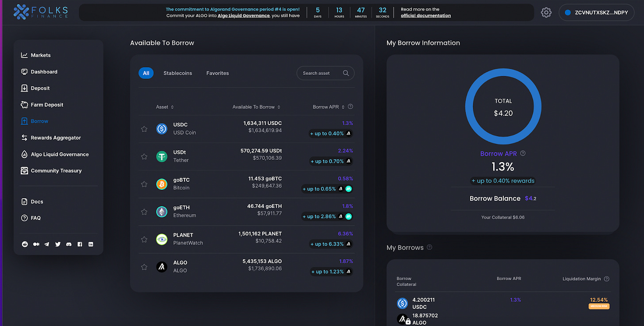Sort by the Asset column
Viewport: 644px width, 326px height.
165,107
